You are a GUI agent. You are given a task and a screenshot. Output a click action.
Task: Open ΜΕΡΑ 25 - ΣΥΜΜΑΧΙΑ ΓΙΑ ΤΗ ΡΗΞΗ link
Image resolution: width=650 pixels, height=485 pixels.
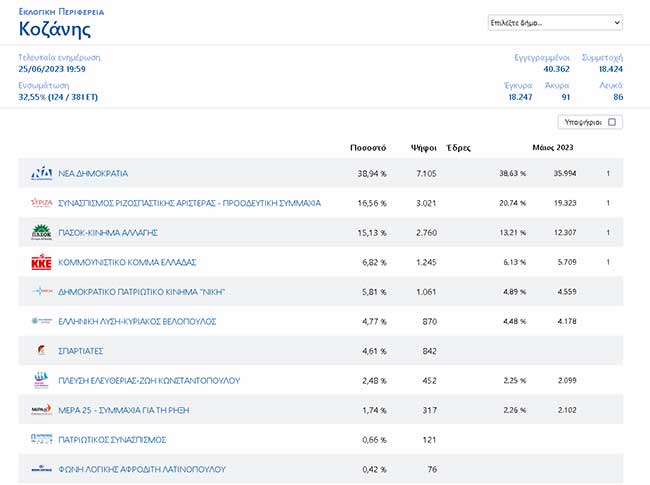click(124, 410)
